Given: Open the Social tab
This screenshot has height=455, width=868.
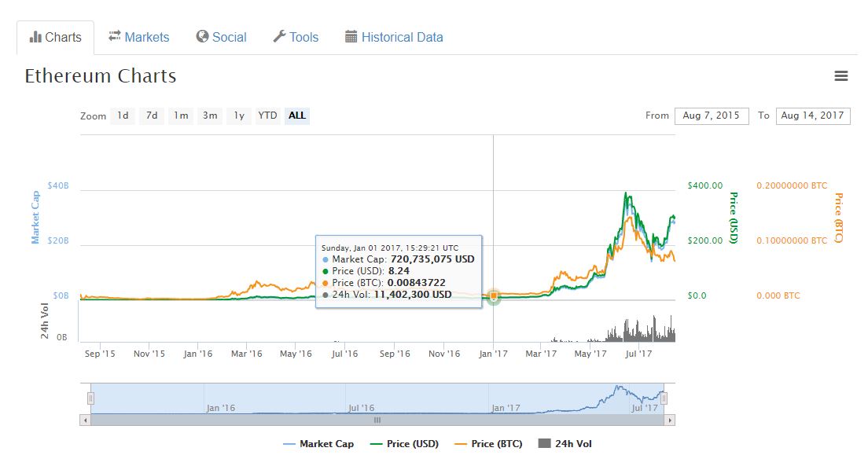Looking at the screenshot, I should (222, 37).
